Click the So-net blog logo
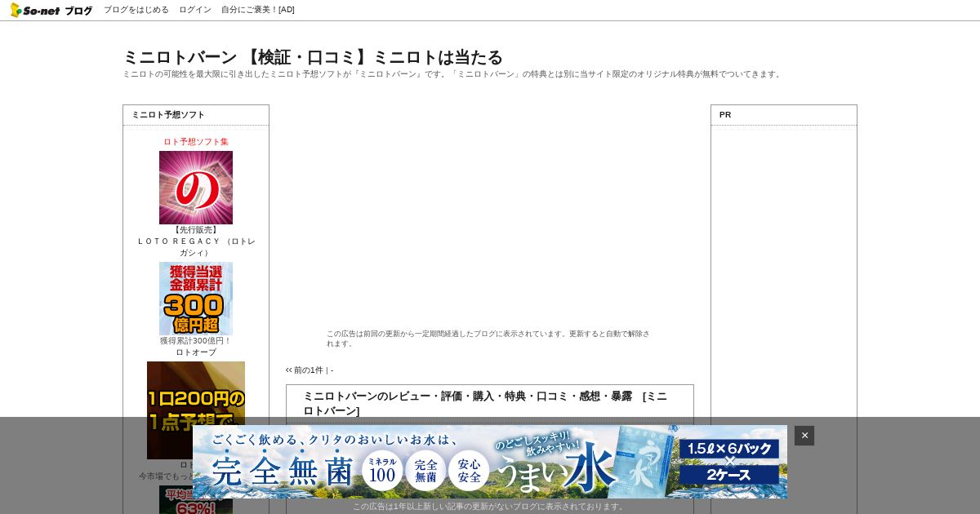The width and height of the screenshot is (980, 514). coord(51,10)
